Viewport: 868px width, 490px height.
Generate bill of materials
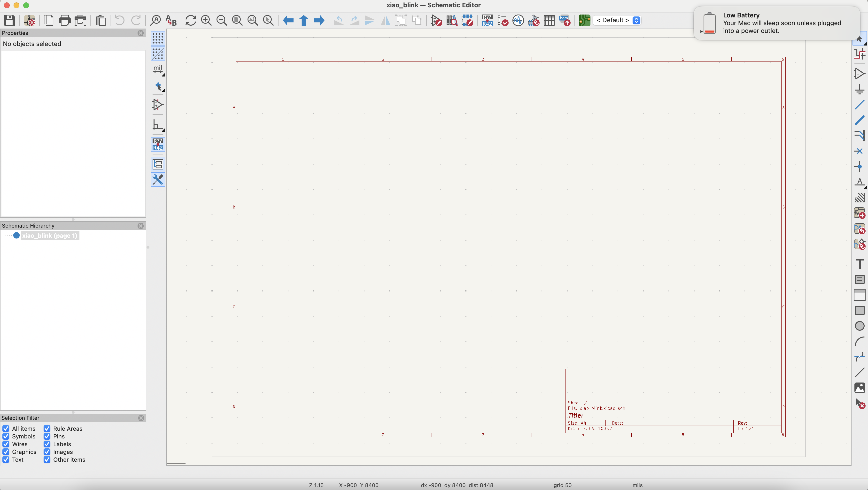point(565,20)
